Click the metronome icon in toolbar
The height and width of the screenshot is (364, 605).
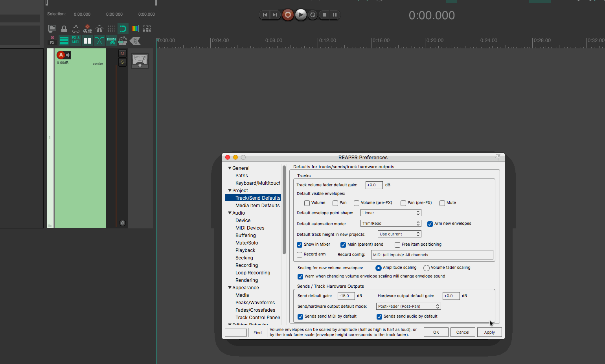(x=99, y=29)
